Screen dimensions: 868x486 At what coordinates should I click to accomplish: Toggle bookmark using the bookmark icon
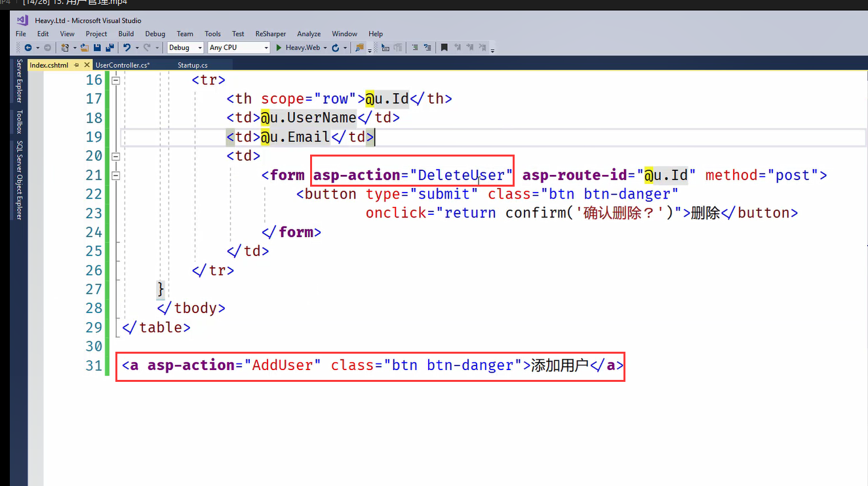[444, 48]
